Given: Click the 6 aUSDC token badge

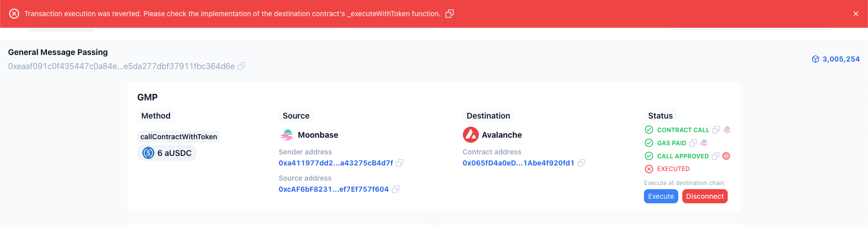Looking at the screenshot, I should pyautogui.click(x=167, y=153).
